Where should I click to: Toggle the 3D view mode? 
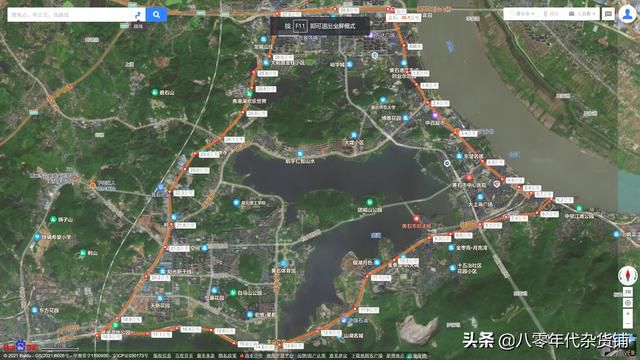[x=628, y=292]
